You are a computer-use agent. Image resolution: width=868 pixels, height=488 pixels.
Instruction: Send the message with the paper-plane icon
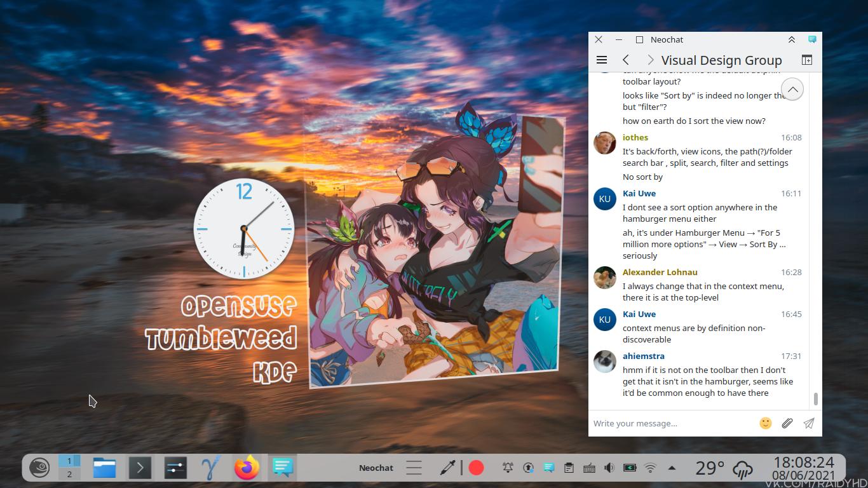[x=809, y=423]
